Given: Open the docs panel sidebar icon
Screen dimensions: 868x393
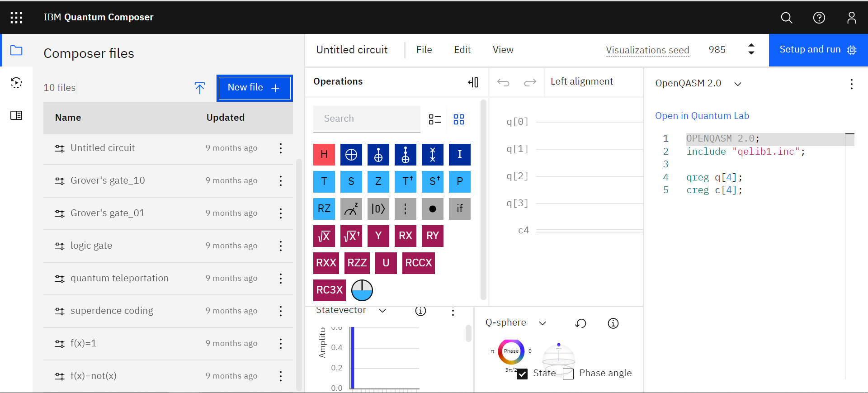Looking at the screenshot, I should (16, 115).
